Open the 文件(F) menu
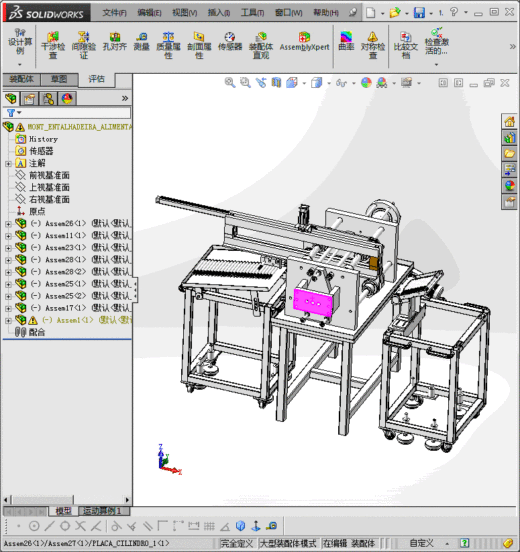 tap(114, 13)
